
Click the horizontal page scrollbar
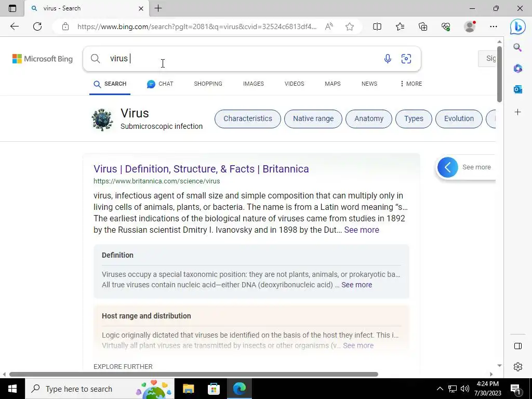tap(193, 374)
